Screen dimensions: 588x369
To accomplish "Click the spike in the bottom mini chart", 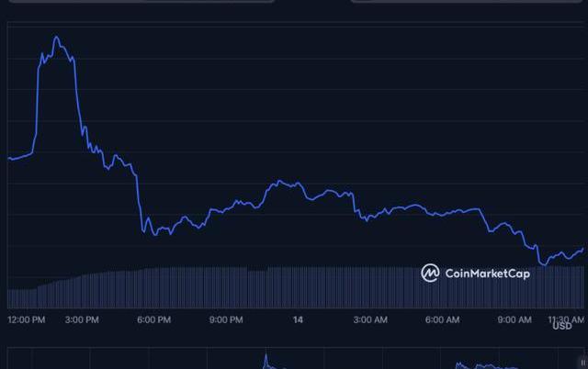I will coord(266,358).
